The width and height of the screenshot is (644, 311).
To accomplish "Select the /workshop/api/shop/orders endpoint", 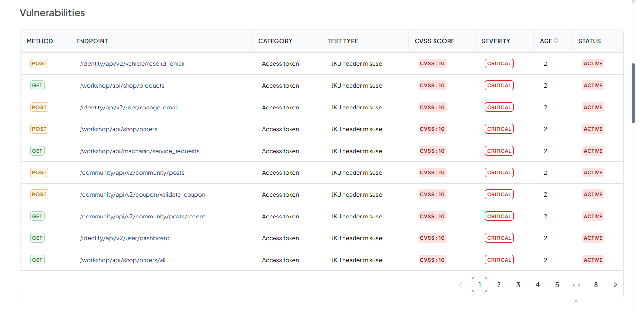I will click(118, 129).
